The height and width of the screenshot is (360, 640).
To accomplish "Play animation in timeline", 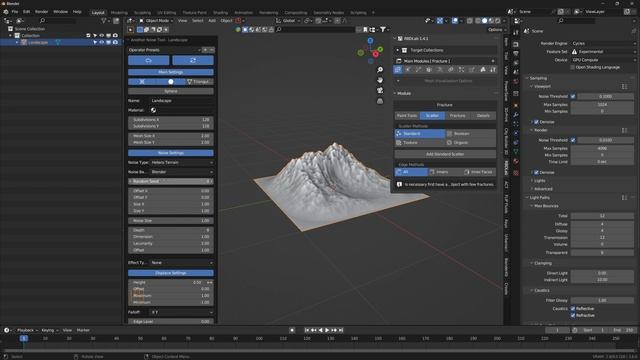I will (x=327, y=330).
